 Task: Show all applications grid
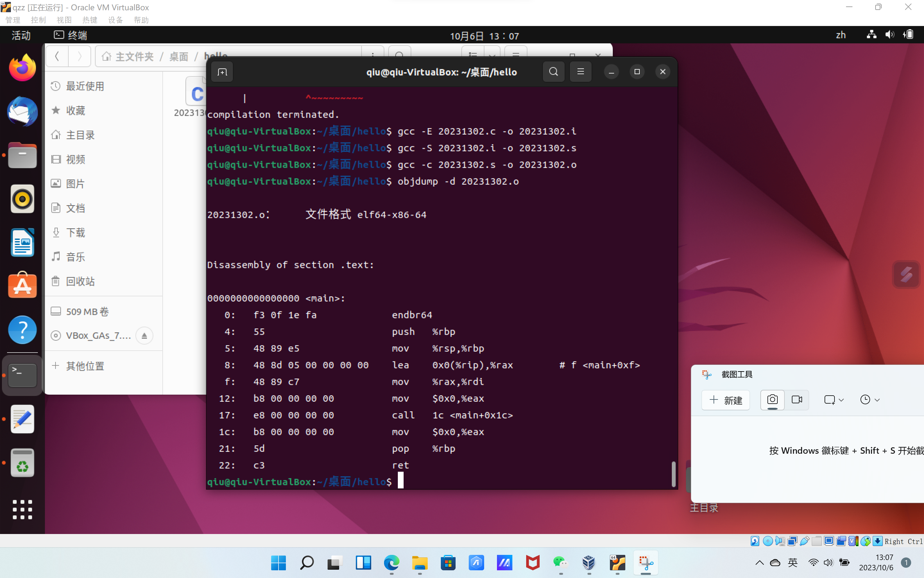(22, 509)
